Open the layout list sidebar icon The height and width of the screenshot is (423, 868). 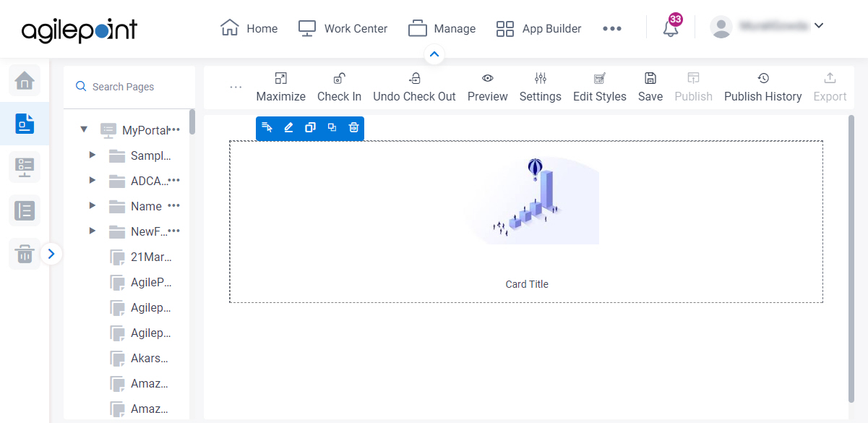click(25, 210)
